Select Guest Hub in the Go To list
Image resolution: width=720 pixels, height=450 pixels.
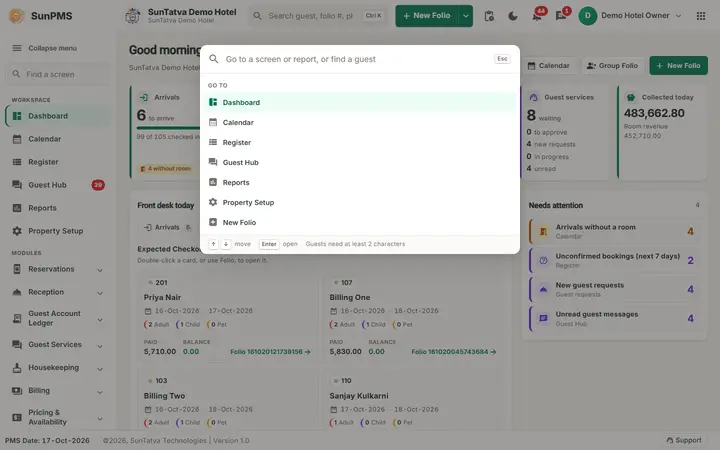pyautogui.click(x=360, y=162)
